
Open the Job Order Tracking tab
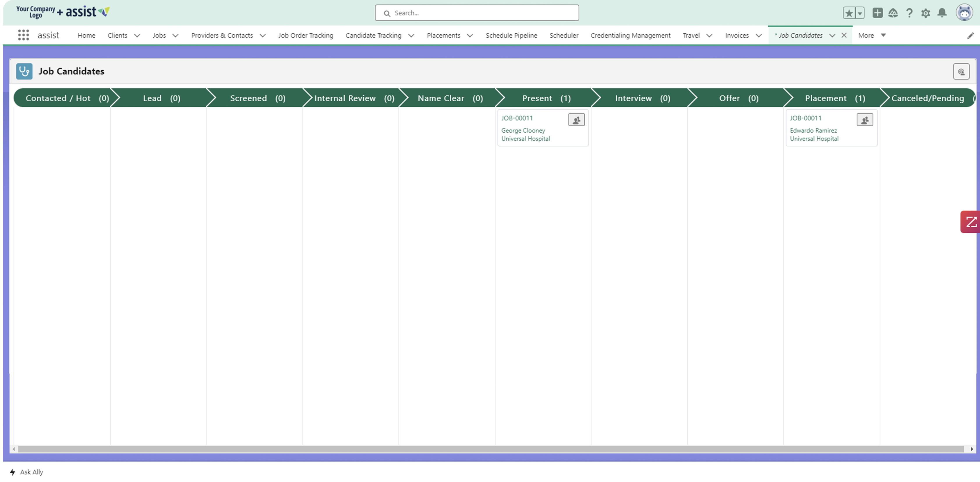305,35
